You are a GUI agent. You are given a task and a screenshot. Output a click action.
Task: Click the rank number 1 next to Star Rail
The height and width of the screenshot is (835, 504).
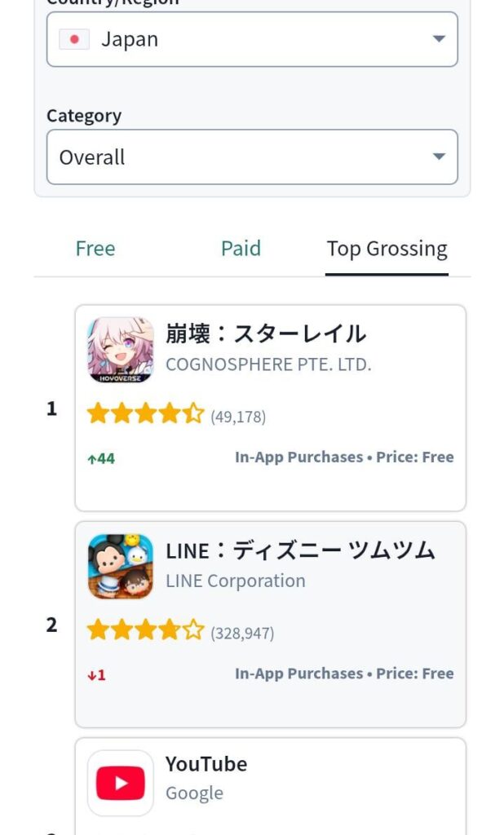point(51,409)
